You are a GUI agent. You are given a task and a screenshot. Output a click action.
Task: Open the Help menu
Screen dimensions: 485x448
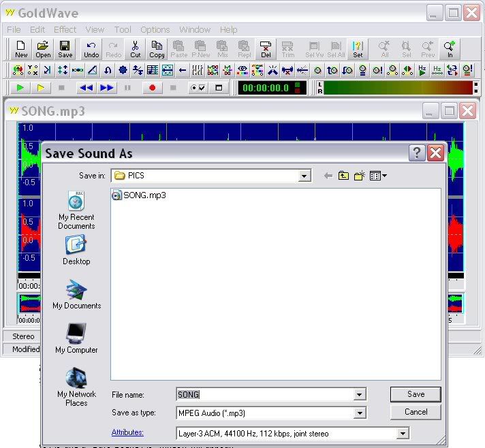click(229, 30)
